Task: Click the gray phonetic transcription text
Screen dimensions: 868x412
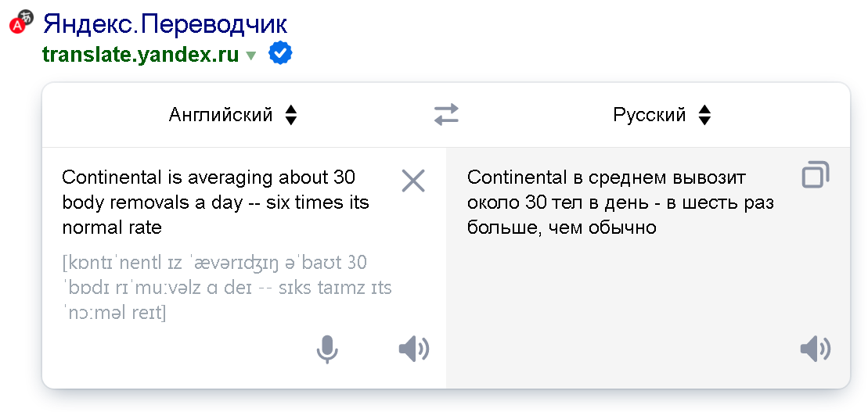Action: tap(227, 288)
